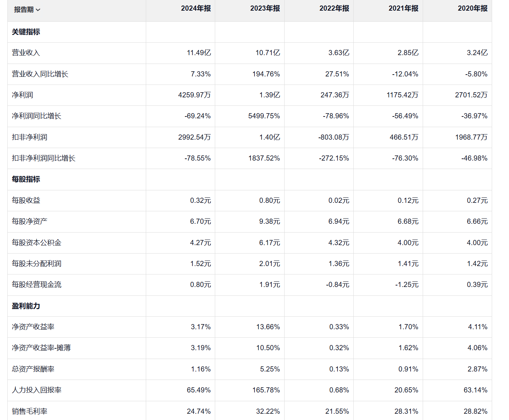Screen dimensions: 509x420
Task: Select the 营业收入 row label
Action: 26,53
